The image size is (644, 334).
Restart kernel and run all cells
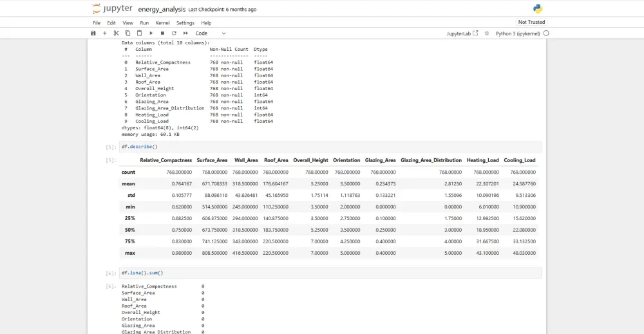pyautogui.click(x=185, y=33)
